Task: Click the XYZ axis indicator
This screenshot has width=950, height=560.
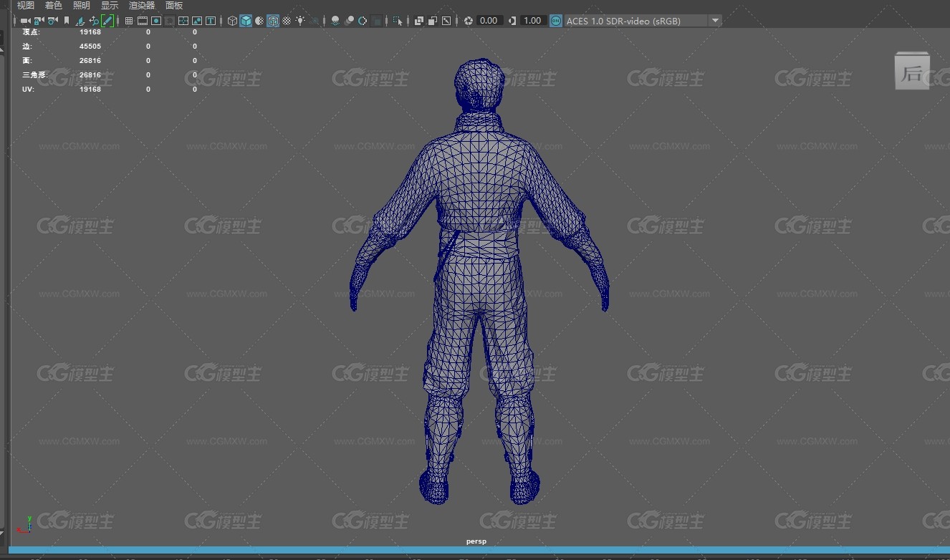Action: coord(24,524)
